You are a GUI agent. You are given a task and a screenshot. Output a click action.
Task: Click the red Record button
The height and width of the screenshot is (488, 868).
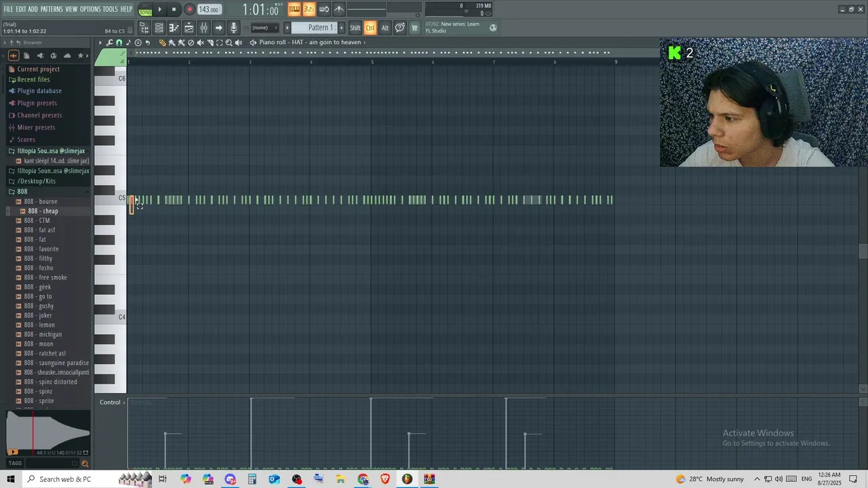tap(189, 9)
